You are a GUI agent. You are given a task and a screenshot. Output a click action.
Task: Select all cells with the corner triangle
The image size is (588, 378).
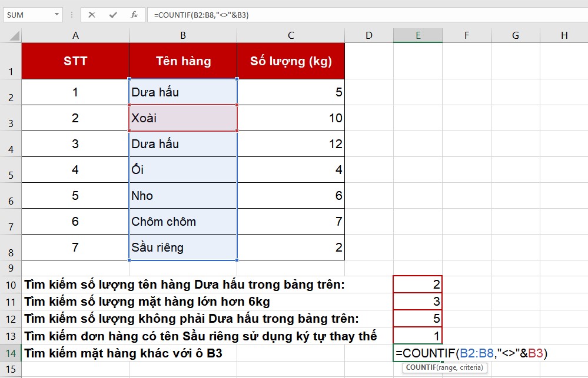point(14,36)
